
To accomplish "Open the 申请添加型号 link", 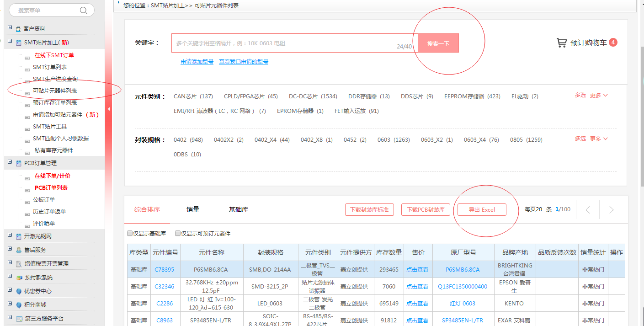I will tap(197, 62).
